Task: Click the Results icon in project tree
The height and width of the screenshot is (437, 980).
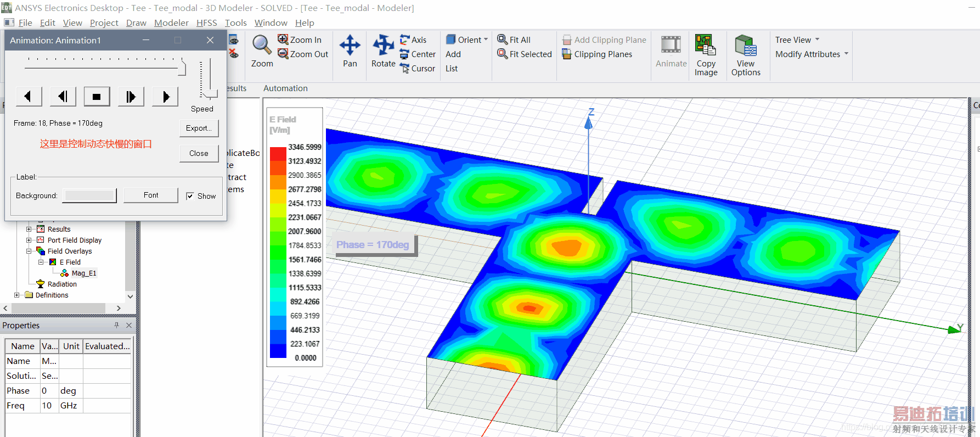Action: (x=41, y=229)
